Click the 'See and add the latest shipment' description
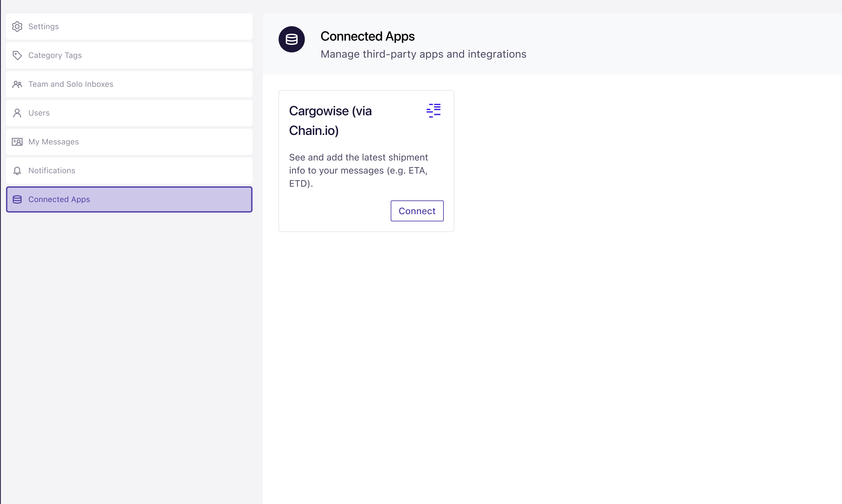842x504 pixels. 359,171
